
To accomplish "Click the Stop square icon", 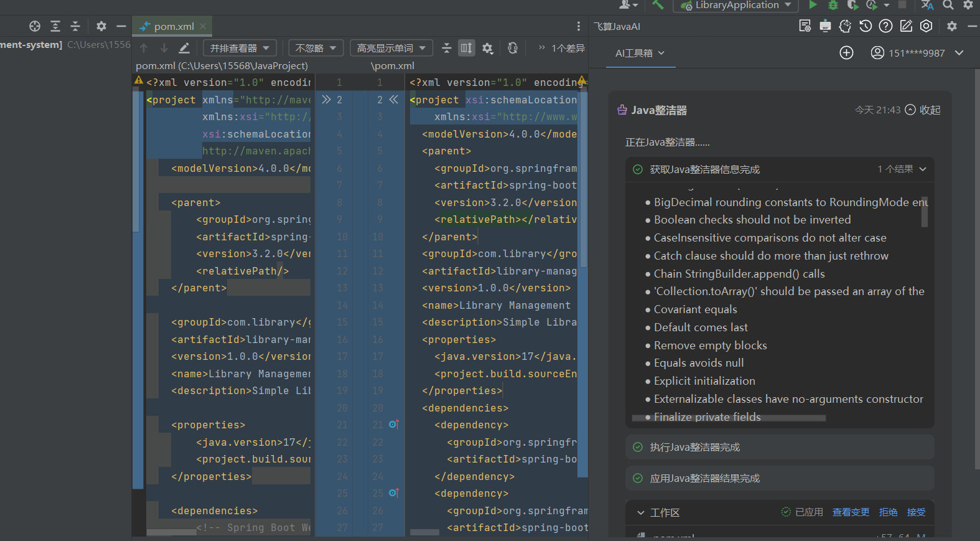I will (x=902, y=5).
